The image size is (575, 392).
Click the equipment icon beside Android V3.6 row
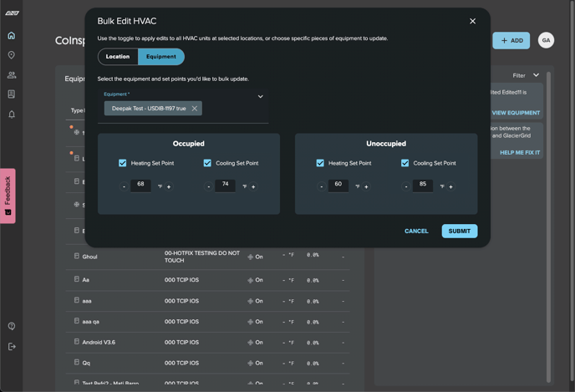pyautogui.click(x=77, y=341)
